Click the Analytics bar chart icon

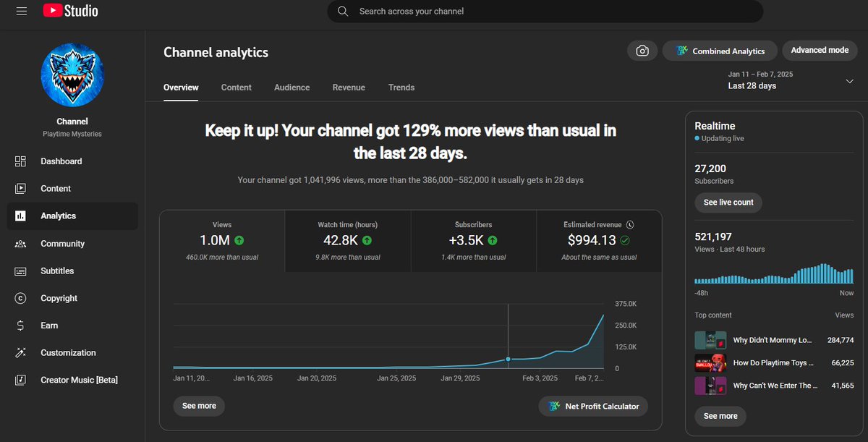[x=20, y=216]
